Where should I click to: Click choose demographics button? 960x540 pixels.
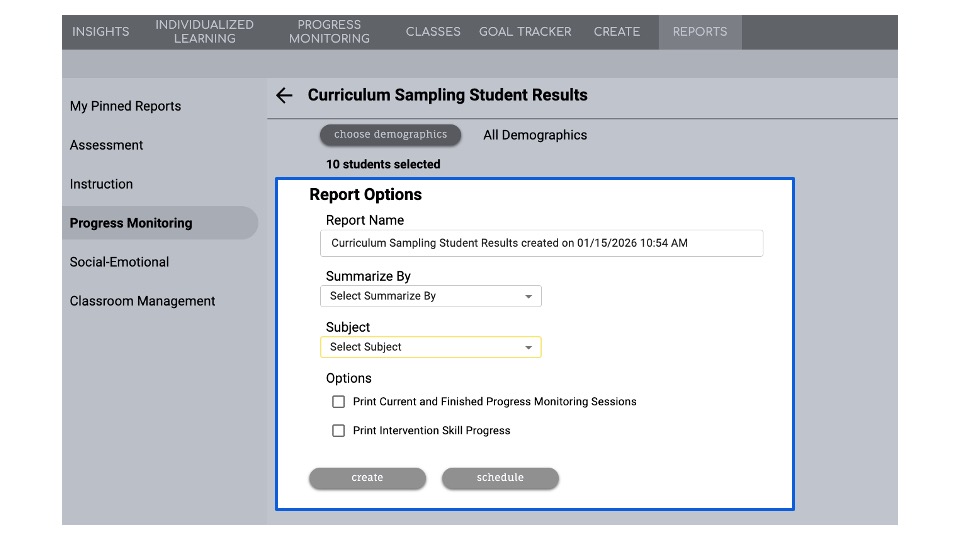390,135
